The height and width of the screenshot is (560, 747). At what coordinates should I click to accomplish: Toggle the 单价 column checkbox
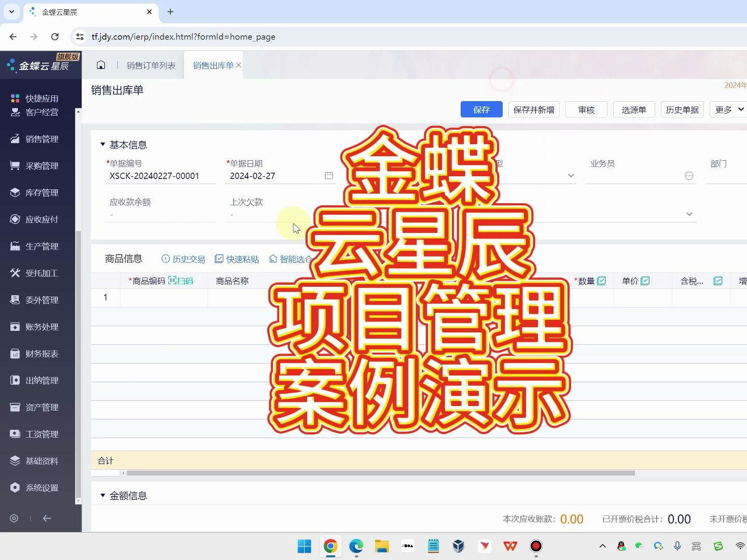[645, 281]
